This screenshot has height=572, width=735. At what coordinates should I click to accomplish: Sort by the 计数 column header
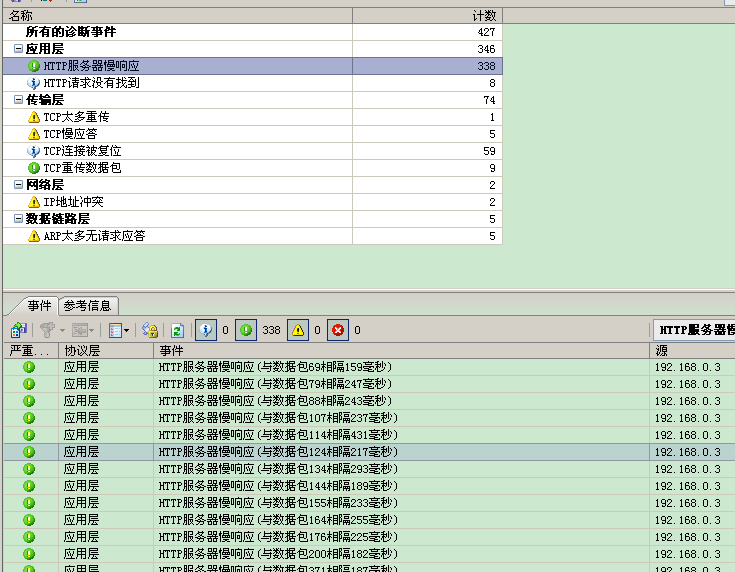coord(428,15)
